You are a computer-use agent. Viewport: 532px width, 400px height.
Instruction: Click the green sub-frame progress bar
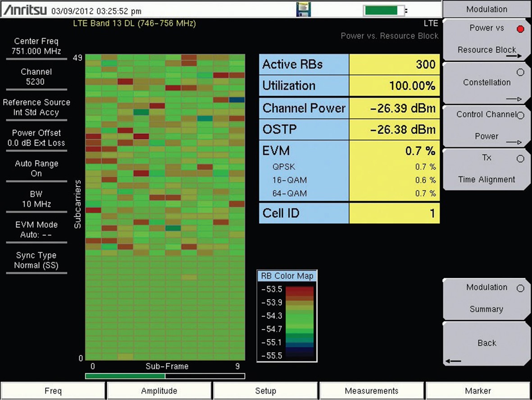pyautogui.click(x=125, y=376)
